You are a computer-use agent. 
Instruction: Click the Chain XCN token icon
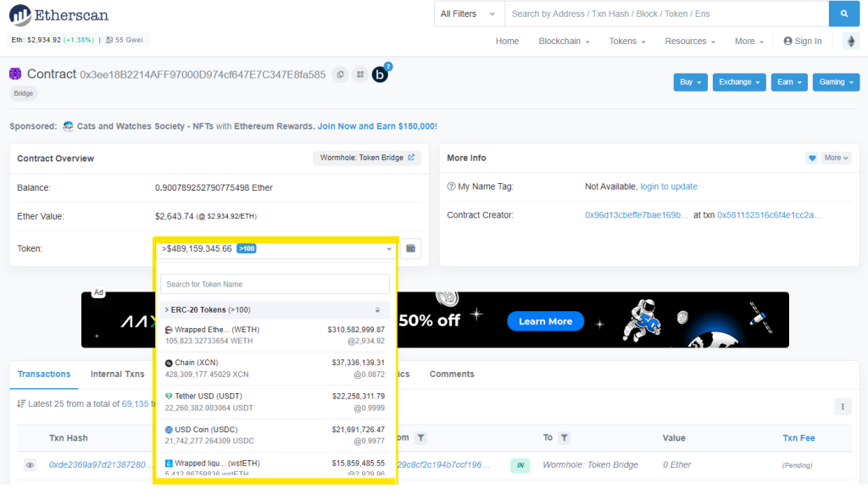[169, 364]
